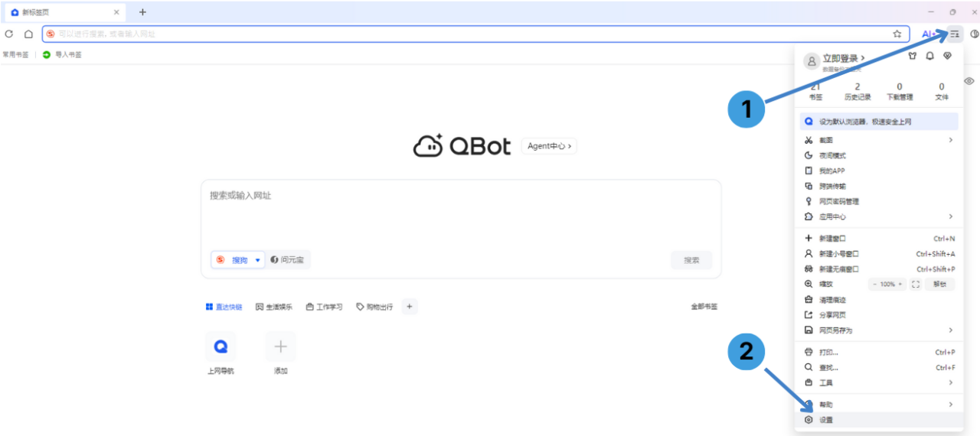This screenshot has width=980, height=436.
Task: Open 设置 settings menu item
Action: pos(879,420)
